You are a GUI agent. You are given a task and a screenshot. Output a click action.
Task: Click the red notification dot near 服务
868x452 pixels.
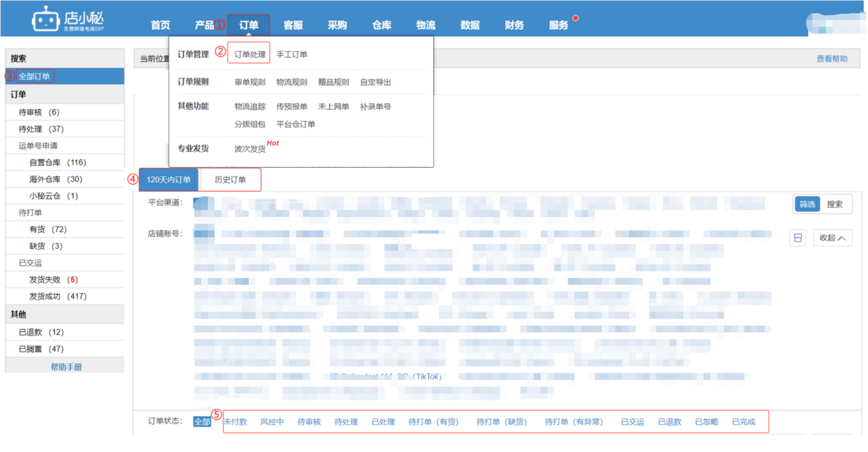tap(575, 18)
